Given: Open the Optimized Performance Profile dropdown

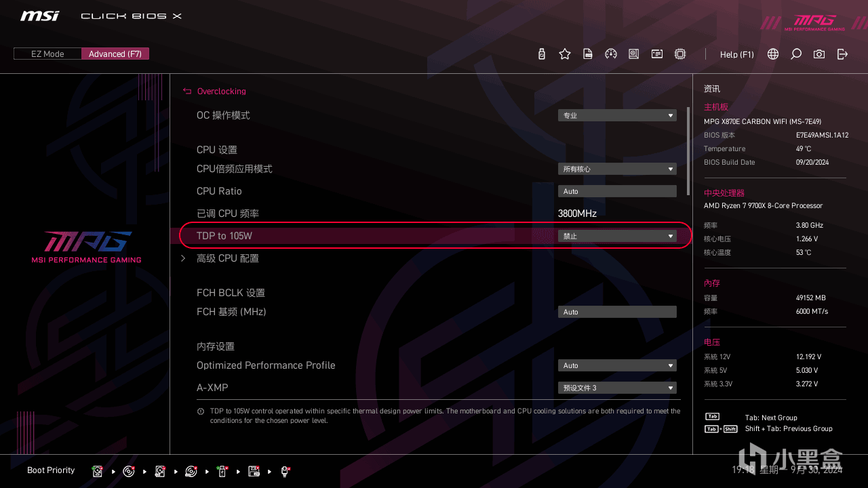Looking at the screenshot, I should (x=617, y=365).
